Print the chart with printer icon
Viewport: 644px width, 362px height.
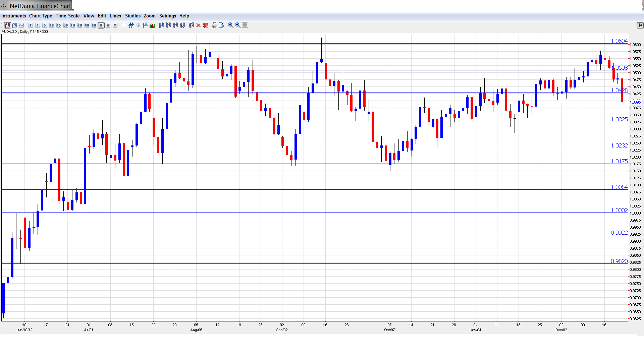tap(214, 25)
